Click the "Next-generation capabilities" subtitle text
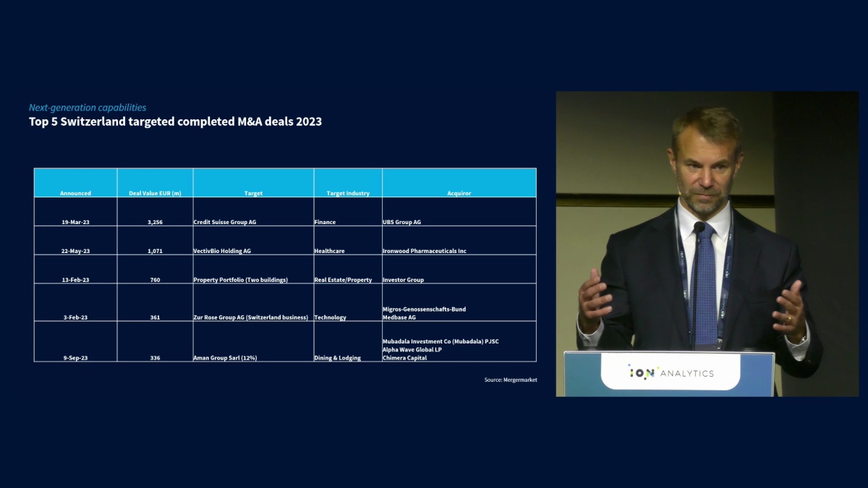 [x=88, y=108]
